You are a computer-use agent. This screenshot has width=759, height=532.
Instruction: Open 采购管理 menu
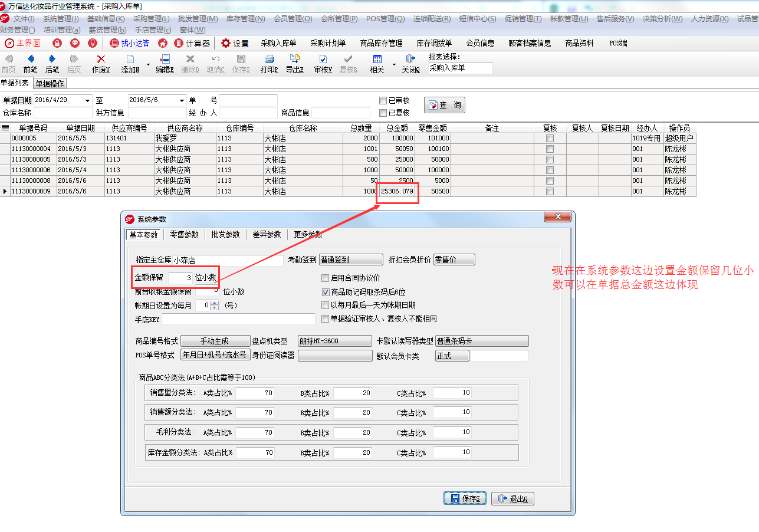[x=151, y=19]
